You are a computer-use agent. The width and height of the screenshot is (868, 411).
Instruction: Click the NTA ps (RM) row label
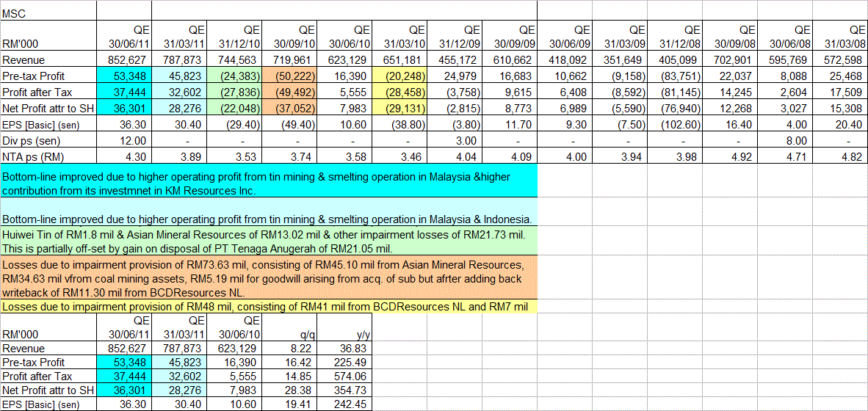(x=48, y=156)
